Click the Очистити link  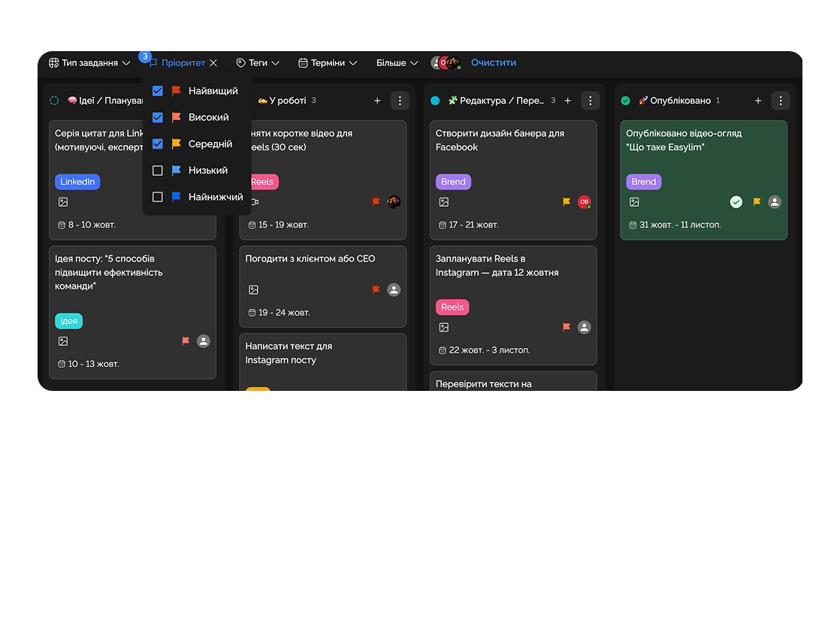(x=494, y=63)
